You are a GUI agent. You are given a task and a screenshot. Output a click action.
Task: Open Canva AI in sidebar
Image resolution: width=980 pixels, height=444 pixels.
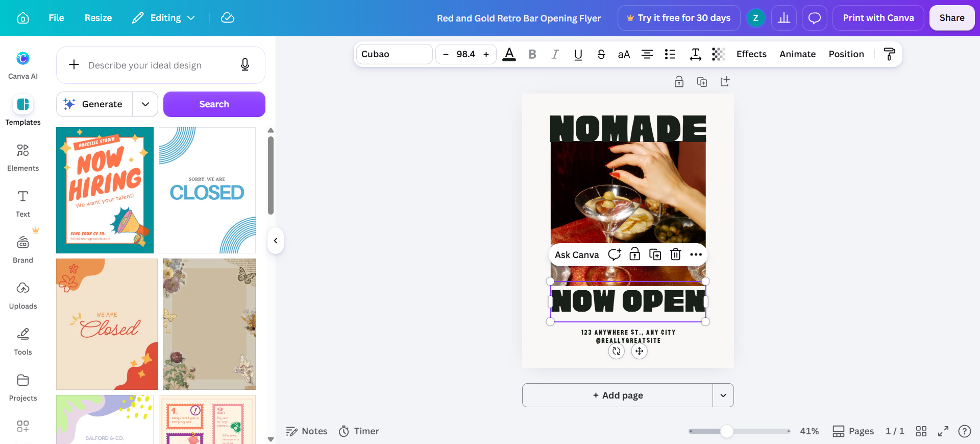pyautogui.click(x=23, y=65)
